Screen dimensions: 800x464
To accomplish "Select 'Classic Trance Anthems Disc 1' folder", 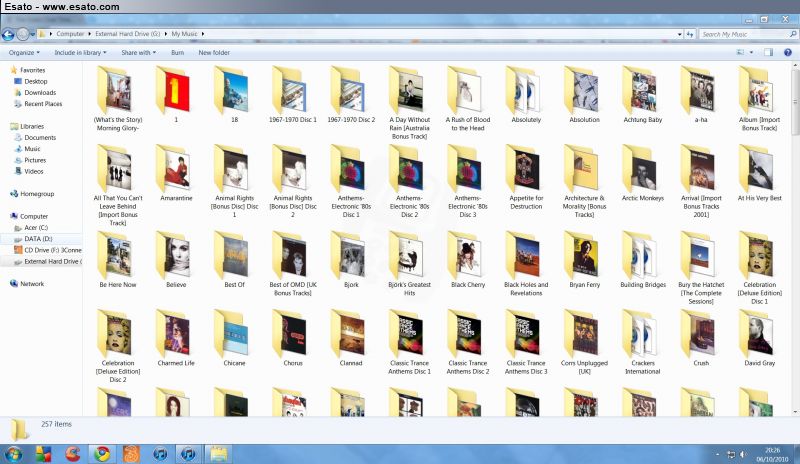I will [409, 343].
